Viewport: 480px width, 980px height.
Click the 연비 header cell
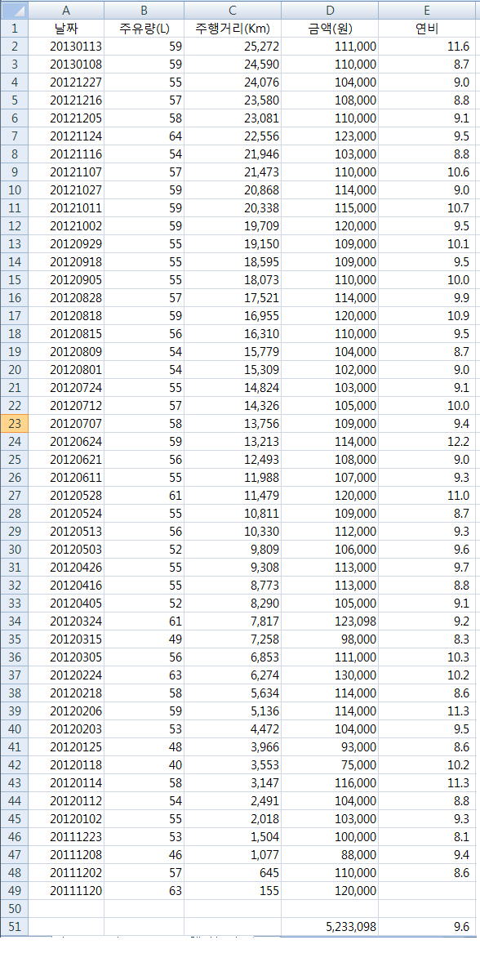pos(426,29)
